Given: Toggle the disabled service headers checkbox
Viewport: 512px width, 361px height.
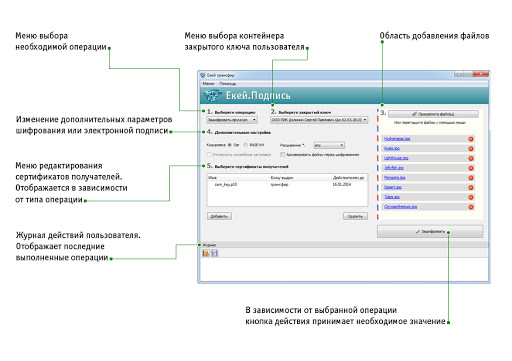Looking at the screenshot, I should click(209, 155).
